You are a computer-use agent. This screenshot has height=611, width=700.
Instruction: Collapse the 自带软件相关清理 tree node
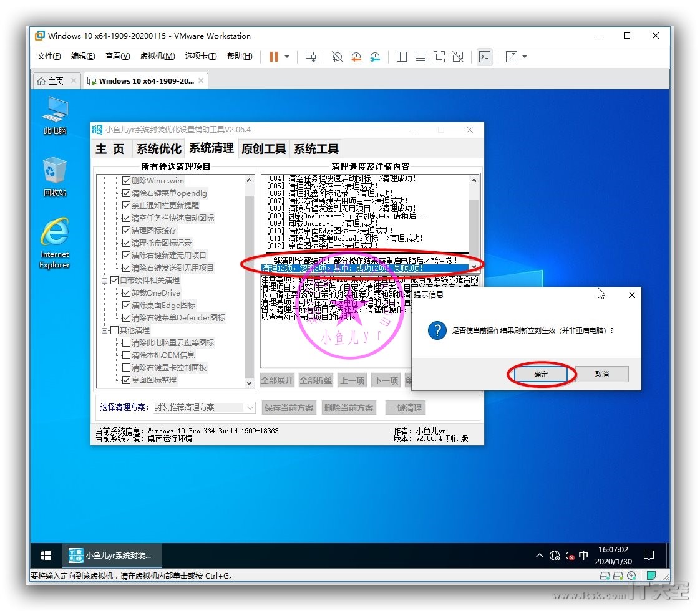[104, 281]
